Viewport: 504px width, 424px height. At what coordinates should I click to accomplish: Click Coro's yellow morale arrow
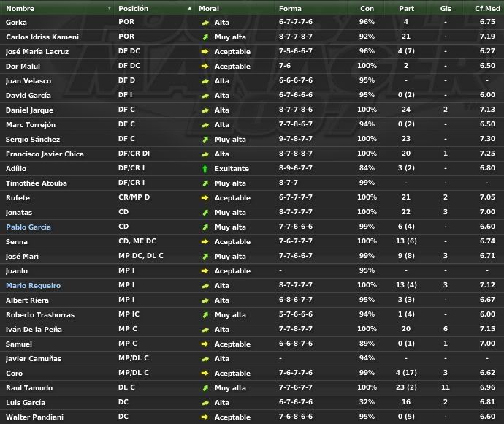[205, 373]
